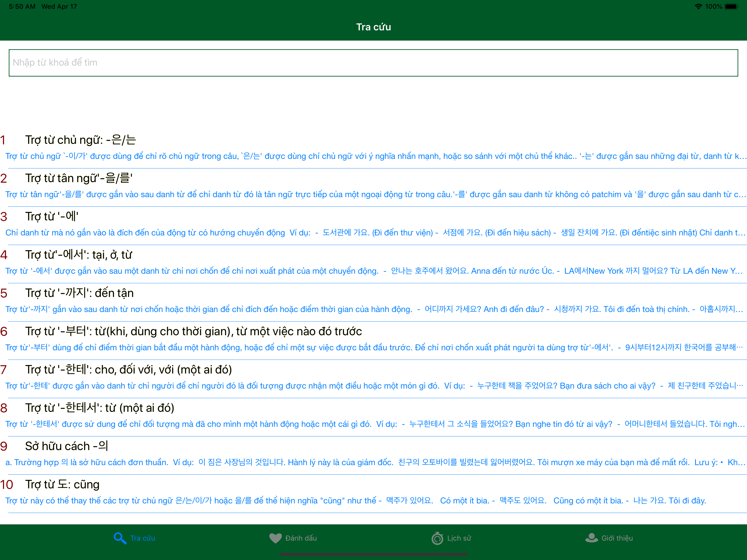Open the Đánh dấu tab label
The width and height of the screenshot is (747, 560).
[301, 538]
